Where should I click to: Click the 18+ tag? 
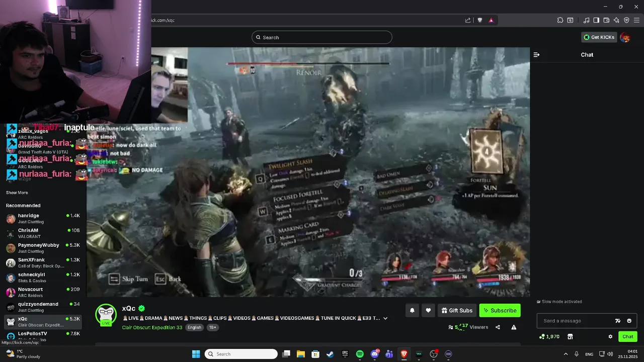coord(212,327)
